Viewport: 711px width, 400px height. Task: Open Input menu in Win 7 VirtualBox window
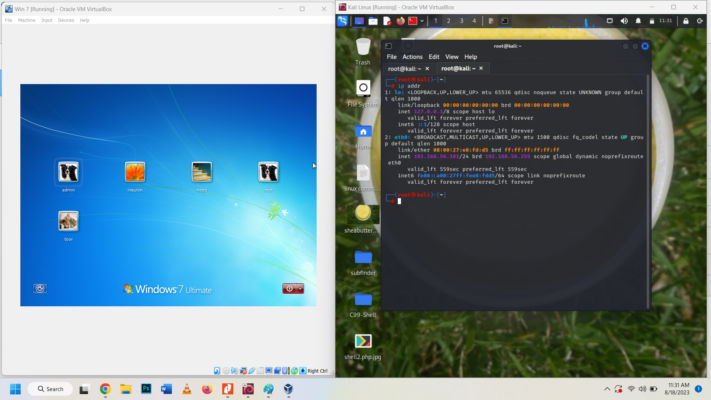point(47,20)
